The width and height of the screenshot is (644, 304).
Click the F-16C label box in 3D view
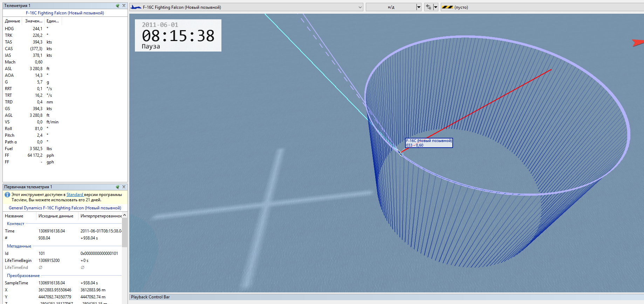(429, 143)
